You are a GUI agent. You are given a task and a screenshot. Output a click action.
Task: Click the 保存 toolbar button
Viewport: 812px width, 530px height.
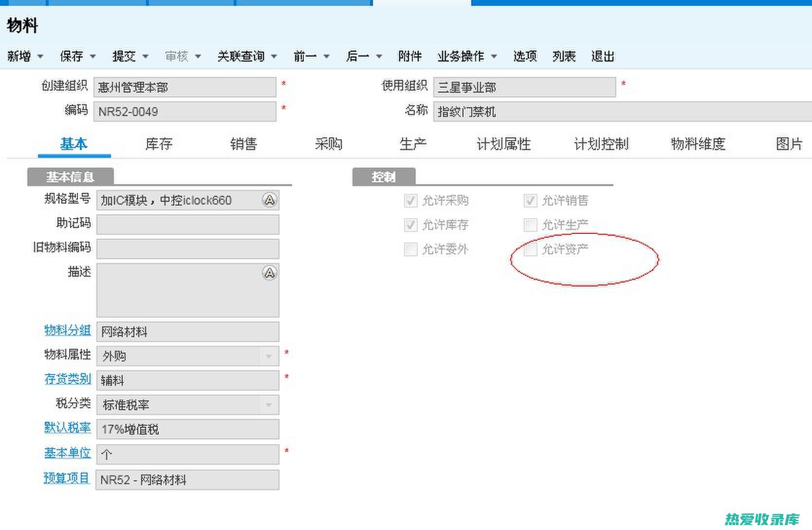[x=72, y=57]
